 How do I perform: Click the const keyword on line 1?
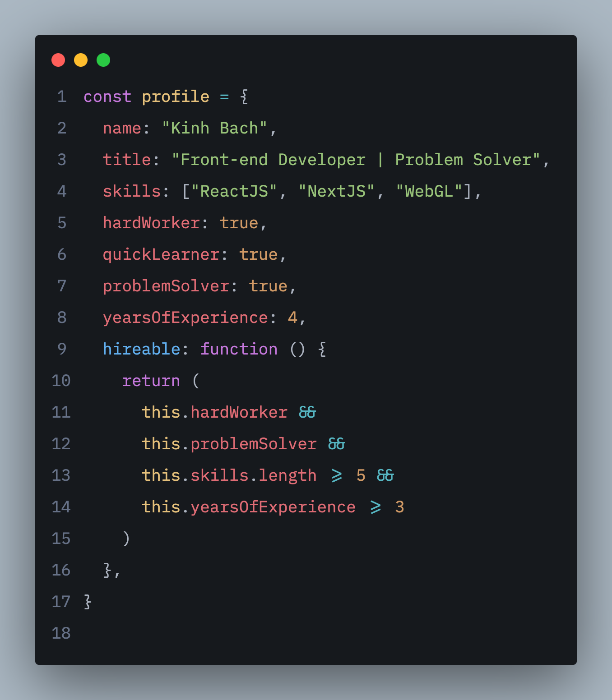tap(107, 97)
